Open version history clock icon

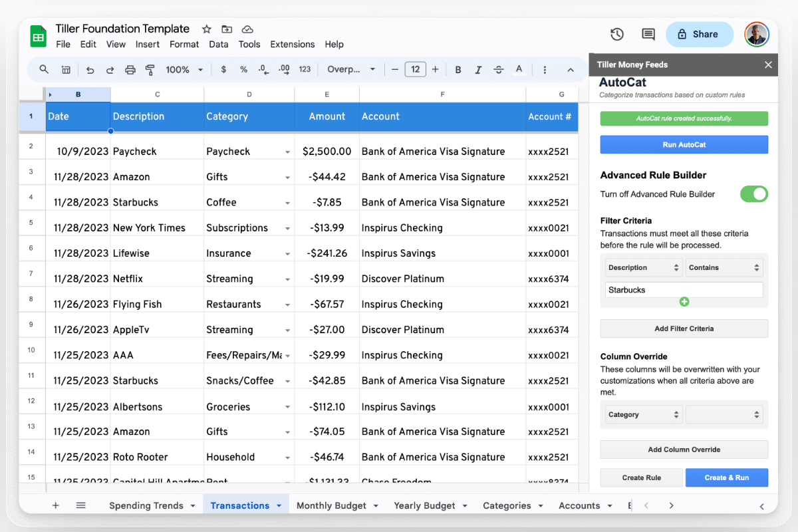click(x=616, y=35)
